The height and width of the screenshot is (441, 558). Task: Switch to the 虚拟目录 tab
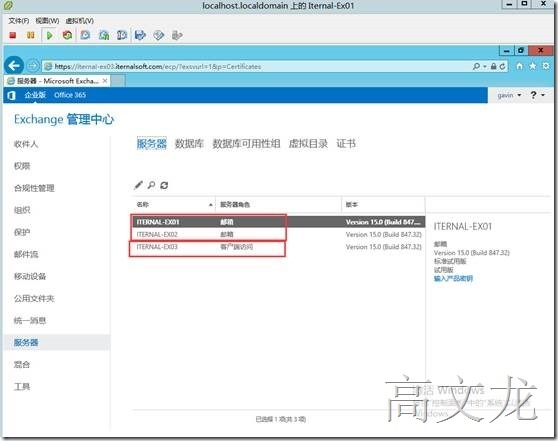click(x=308, y=143)
